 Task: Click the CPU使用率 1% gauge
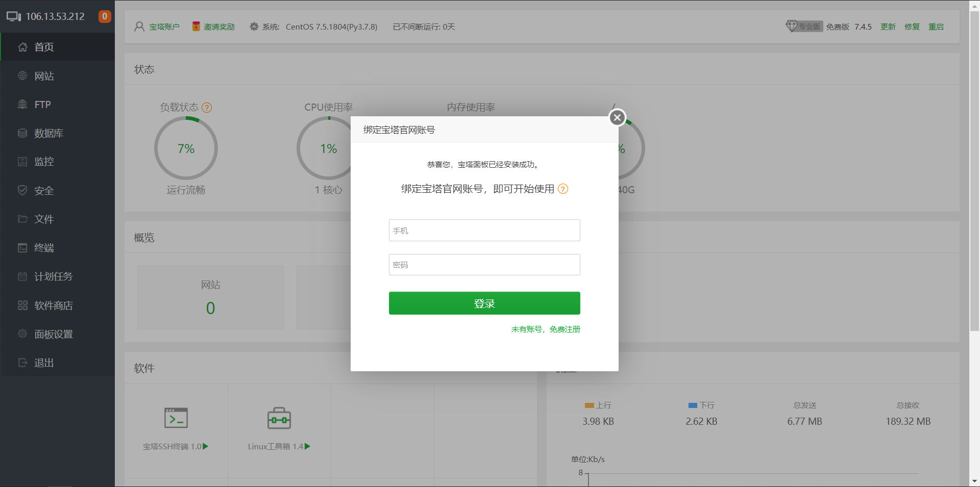tap(329, 148)
